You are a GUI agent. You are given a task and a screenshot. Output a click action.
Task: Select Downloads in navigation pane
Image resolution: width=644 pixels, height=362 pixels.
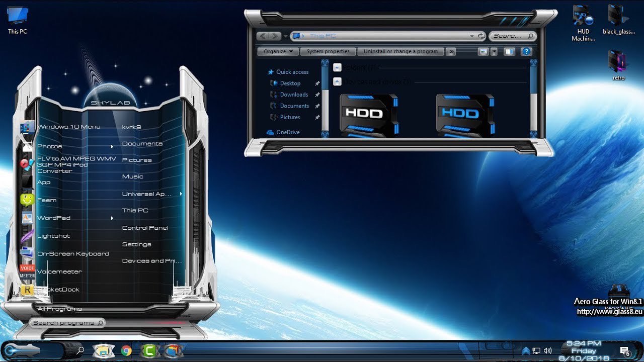point(294,95)
